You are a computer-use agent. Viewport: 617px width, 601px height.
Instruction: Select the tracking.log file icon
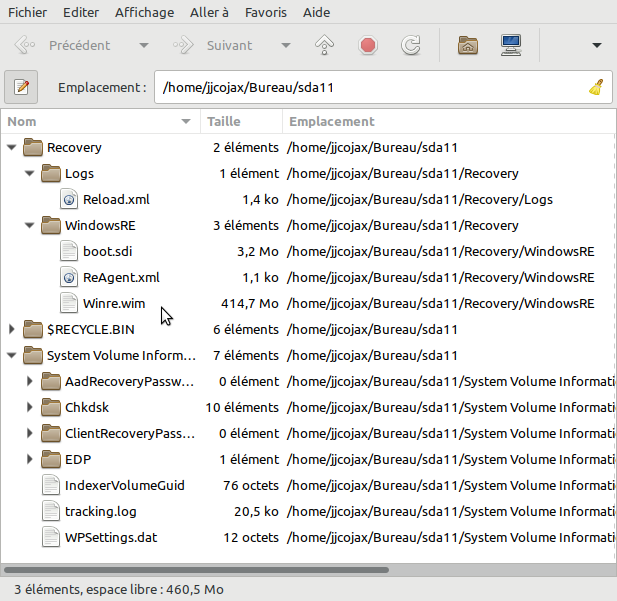(x=51, y=511)
